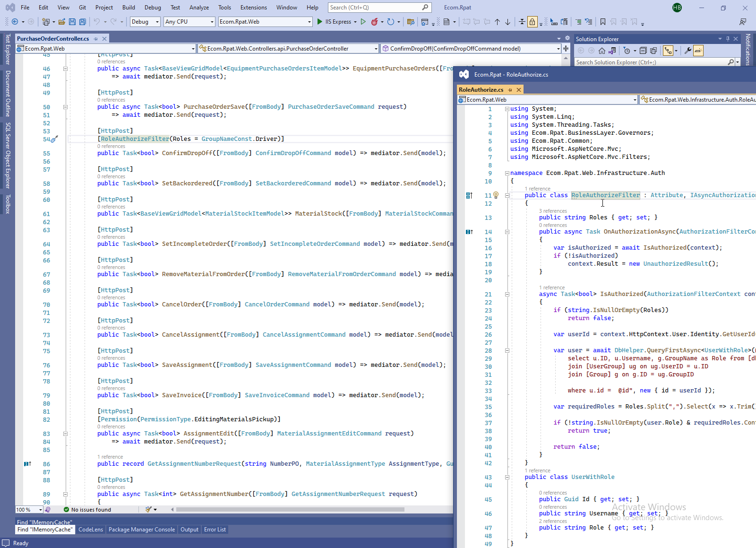Click the Error List tab
Screen dimensions: 756x548
(215, 530)
